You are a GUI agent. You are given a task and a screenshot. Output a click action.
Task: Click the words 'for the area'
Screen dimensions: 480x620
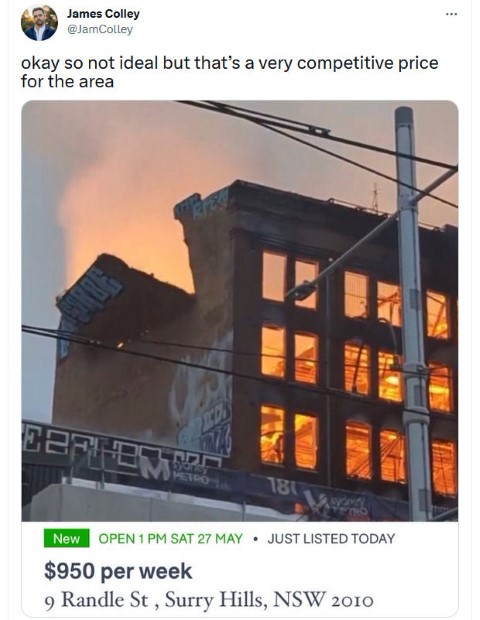click(67, 82)
